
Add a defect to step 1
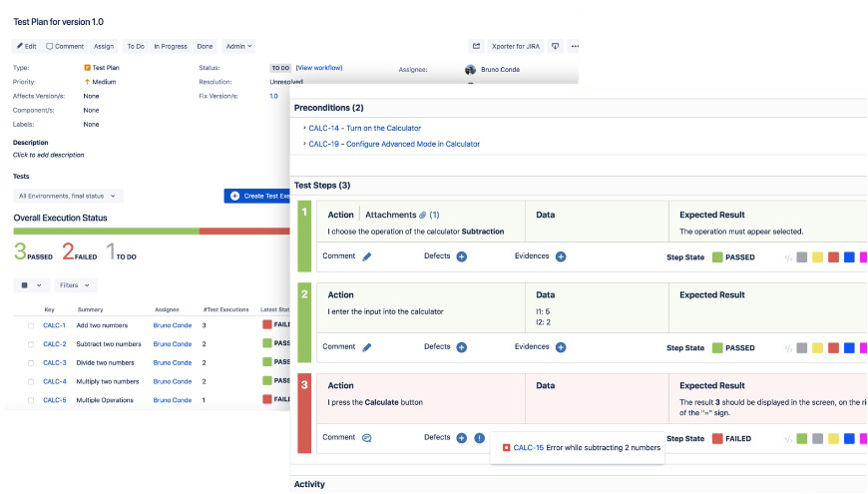pyautogui.click(x=461, y=256)
